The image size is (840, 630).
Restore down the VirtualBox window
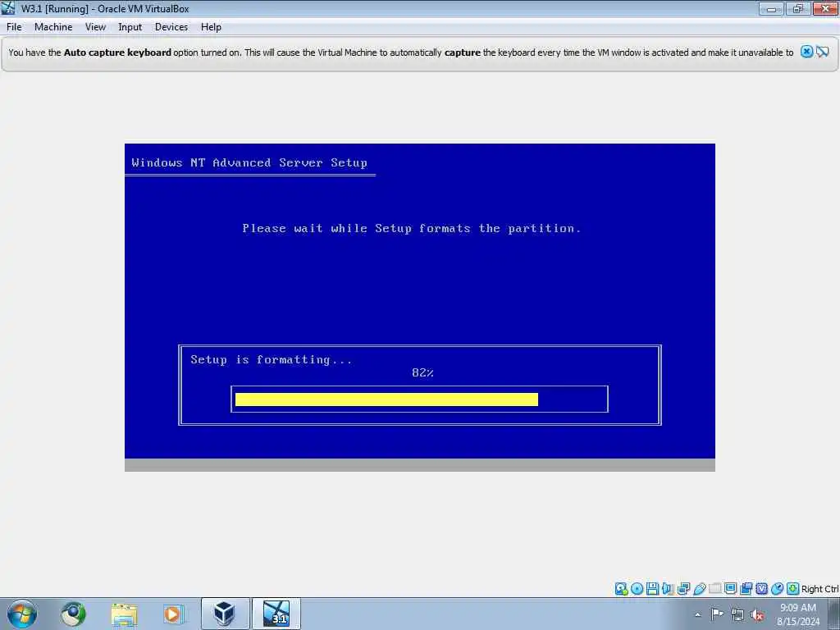798,8
